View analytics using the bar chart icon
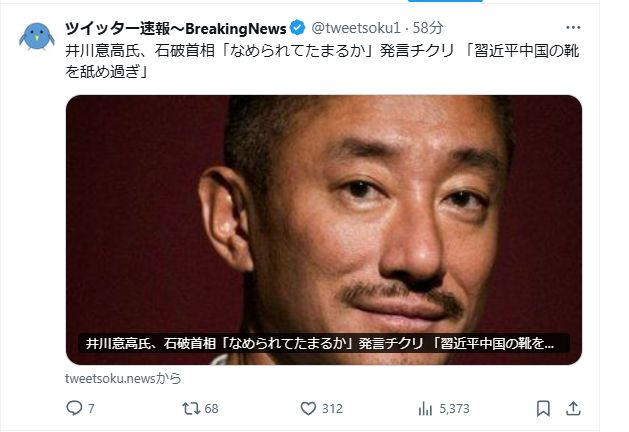The image size is (629, 432). tap(425, 409)
